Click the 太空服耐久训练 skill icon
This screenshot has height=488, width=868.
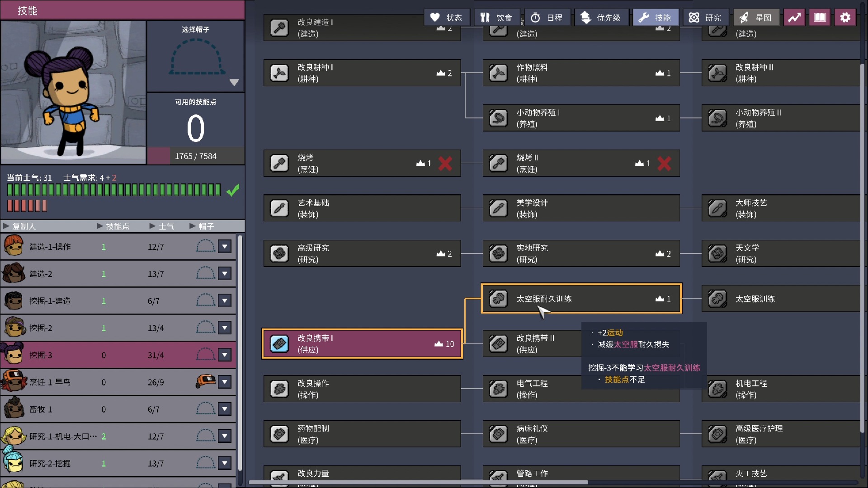tap(498, 299)
